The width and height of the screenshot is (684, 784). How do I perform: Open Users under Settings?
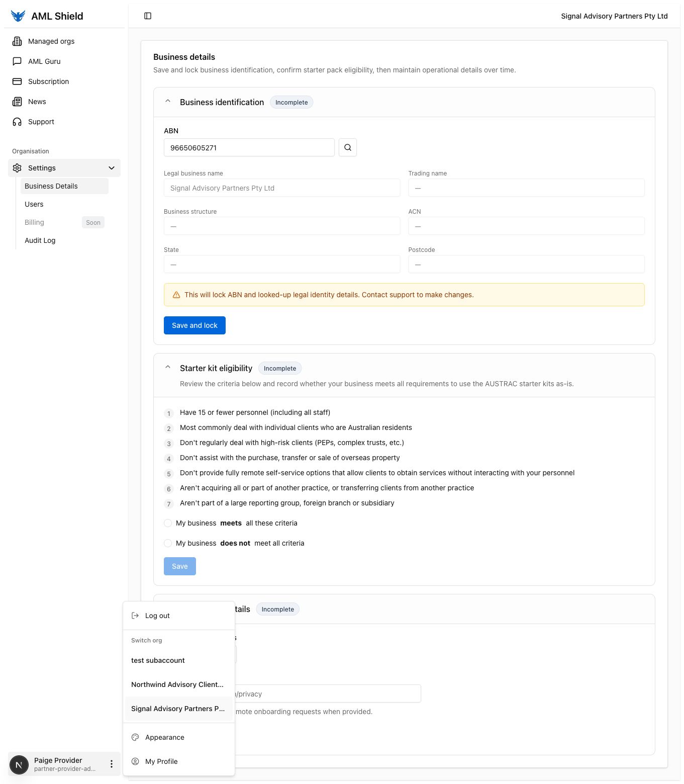64,204
